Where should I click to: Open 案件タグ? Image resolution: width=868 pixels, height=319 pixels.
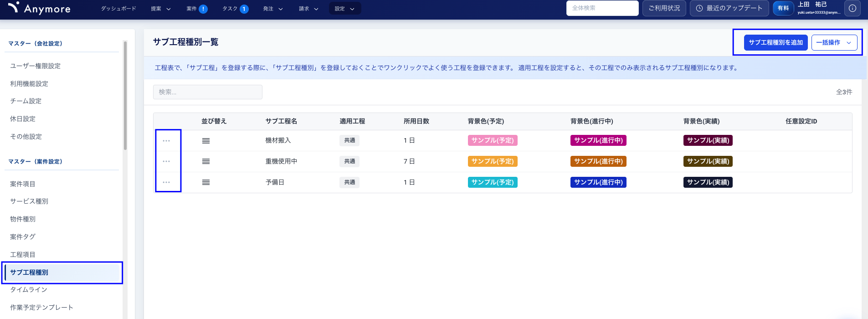[23, 237]
